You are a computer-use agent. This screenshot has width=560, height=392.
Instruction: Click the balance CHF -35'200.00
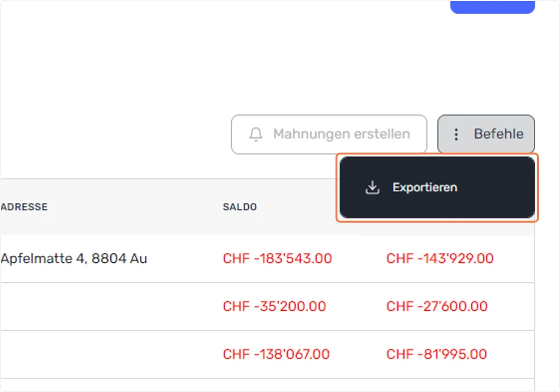tap(274, 306)
